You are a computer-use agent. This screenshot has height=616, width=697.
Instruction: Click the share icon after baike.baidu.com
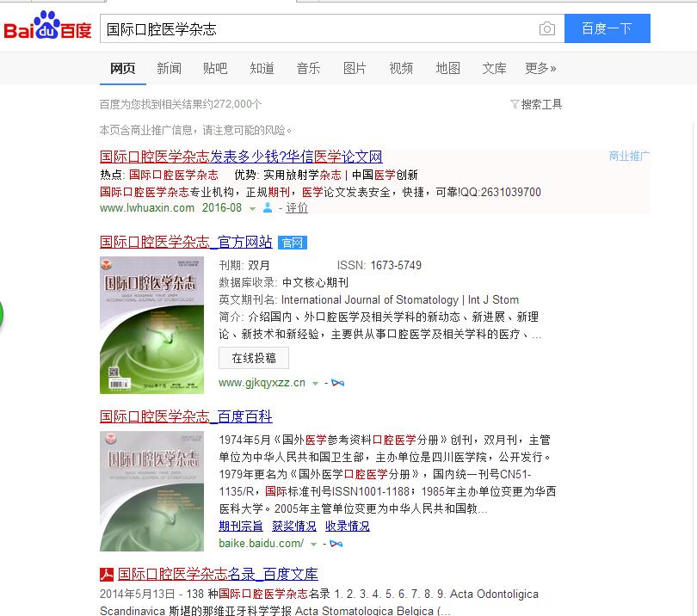[336, 544]
